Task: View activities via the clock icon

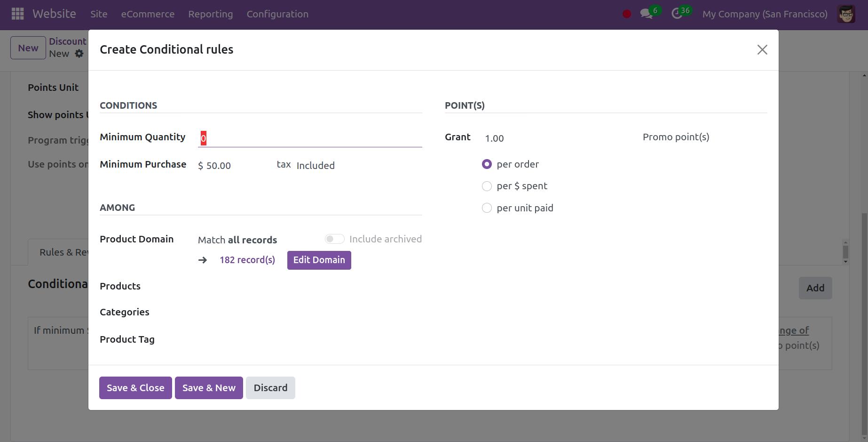Action: (678, 14)
